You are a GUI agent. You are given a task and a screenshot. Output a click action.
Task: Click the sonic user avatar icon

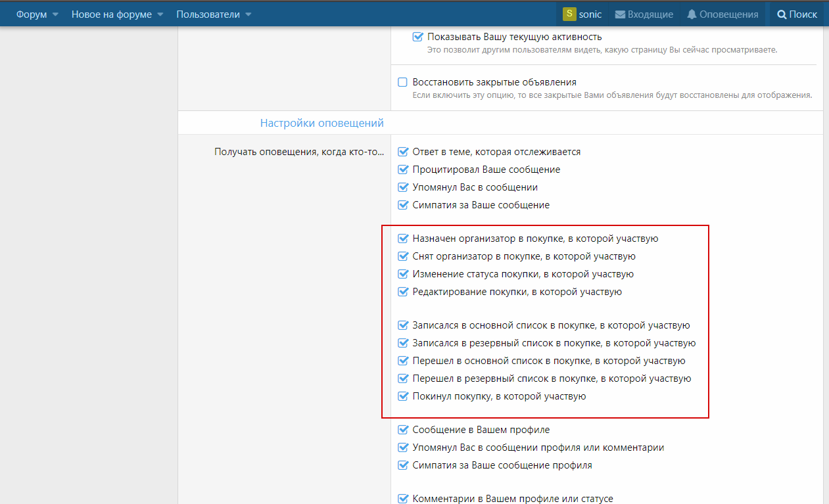pyautogui.click(x=569, y=14)
